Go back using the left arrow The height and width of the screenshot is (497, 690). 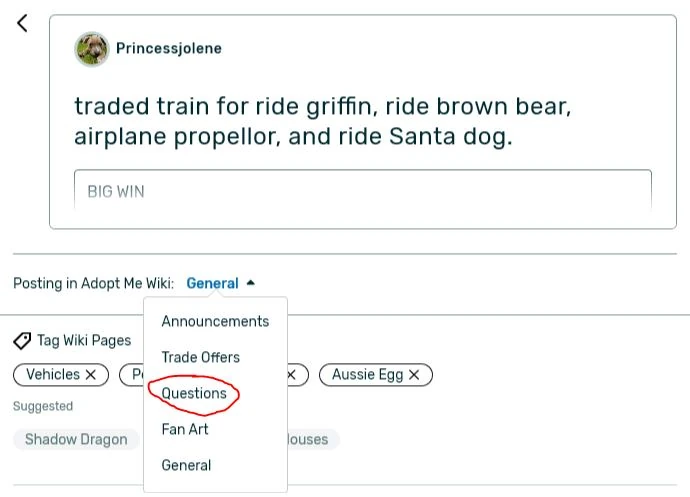click(22, 24)
